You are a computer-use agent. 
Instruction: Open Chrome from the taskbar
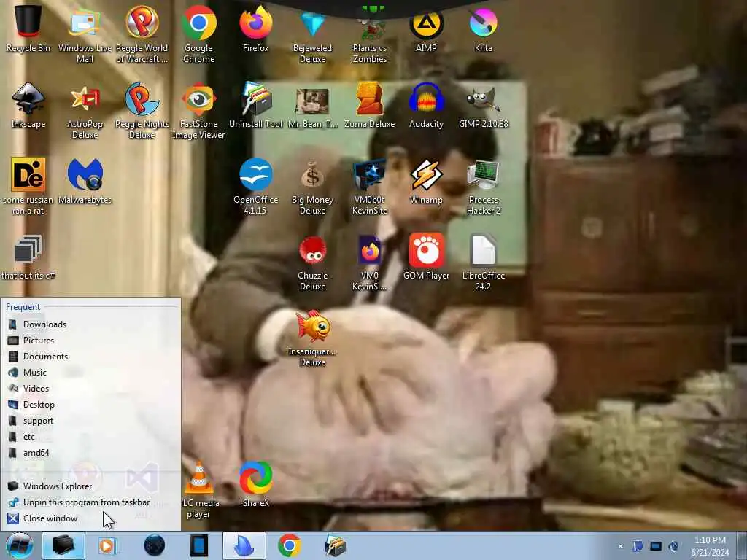point(289,545)
